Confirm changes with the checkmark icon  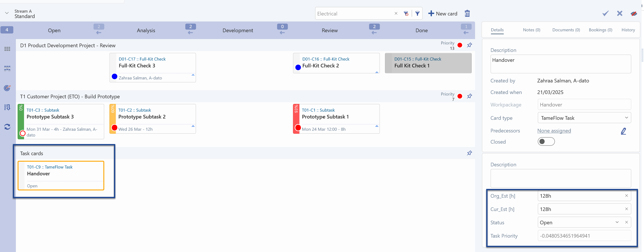605,14
